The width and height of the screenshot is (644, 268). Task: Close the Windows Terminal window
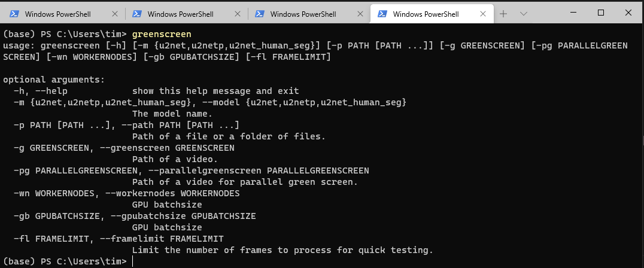coord(630,13)
